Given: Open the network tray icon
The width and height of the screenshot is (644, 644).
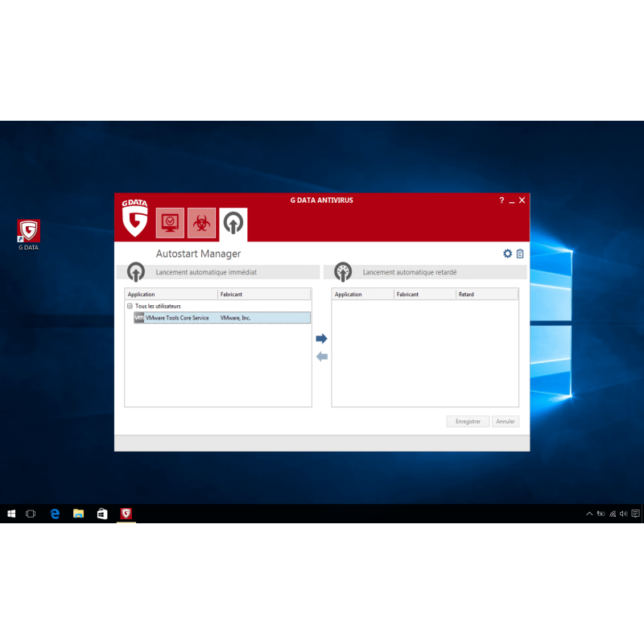Looking at the screenshot, I should pos(613,514).
